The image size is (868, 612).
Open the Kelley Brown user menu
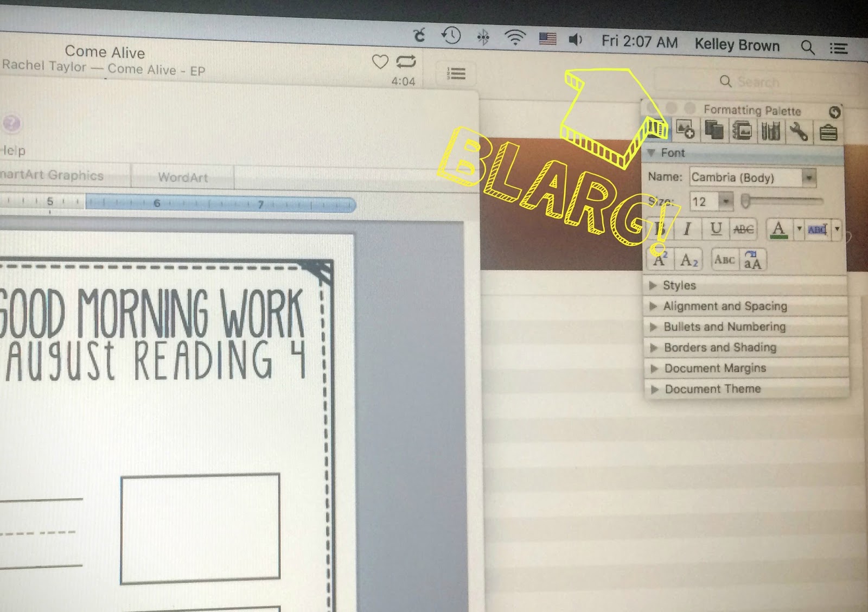click(x=737, y=45)
